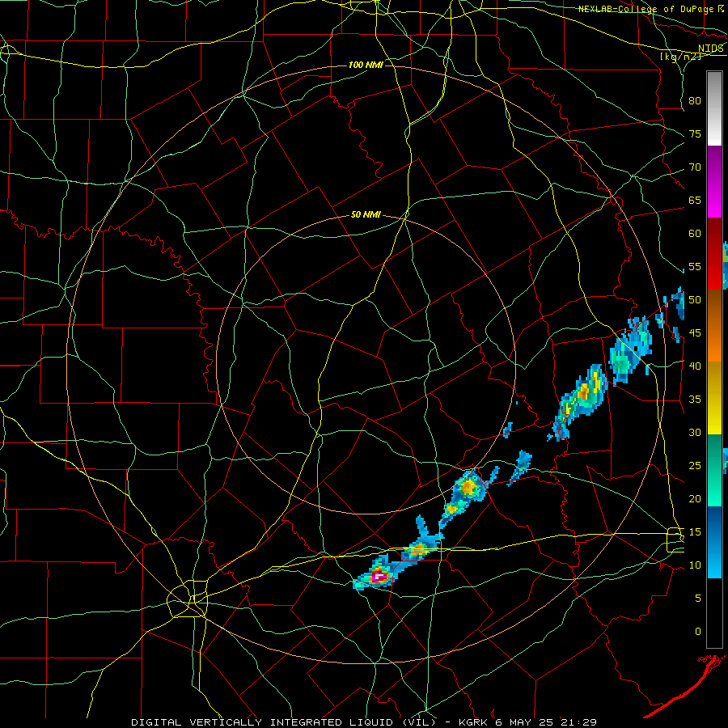Click the 65 value on color scale
This screenshot has height=728, width=728.
(x=695, y=200)
